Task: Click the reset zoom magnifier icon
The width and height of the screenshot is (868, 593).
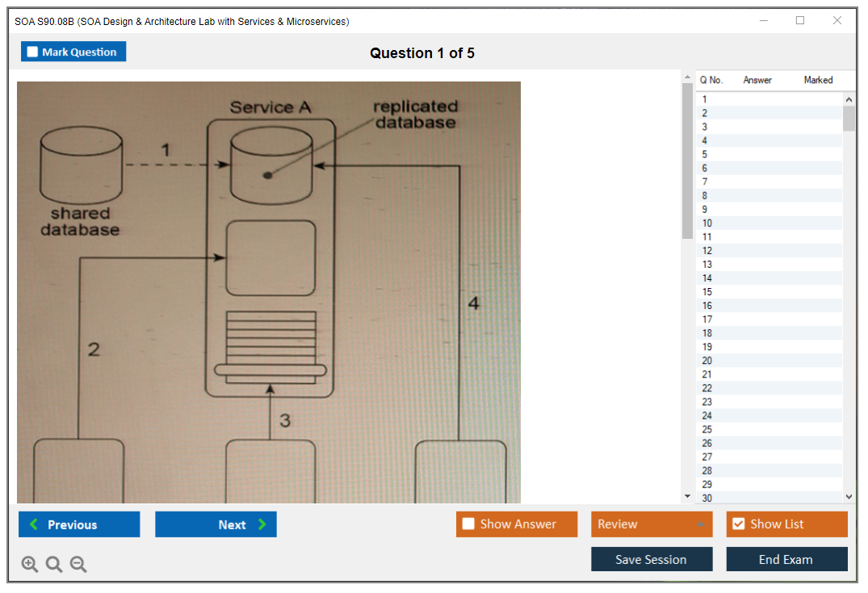Action: (54, 565)
